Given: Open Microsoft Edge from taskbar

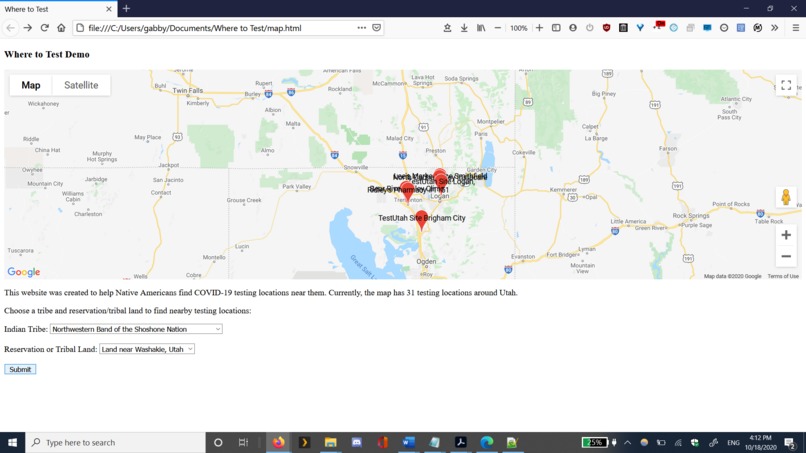Looking at the screenshot, I should [x=486, y=442].
